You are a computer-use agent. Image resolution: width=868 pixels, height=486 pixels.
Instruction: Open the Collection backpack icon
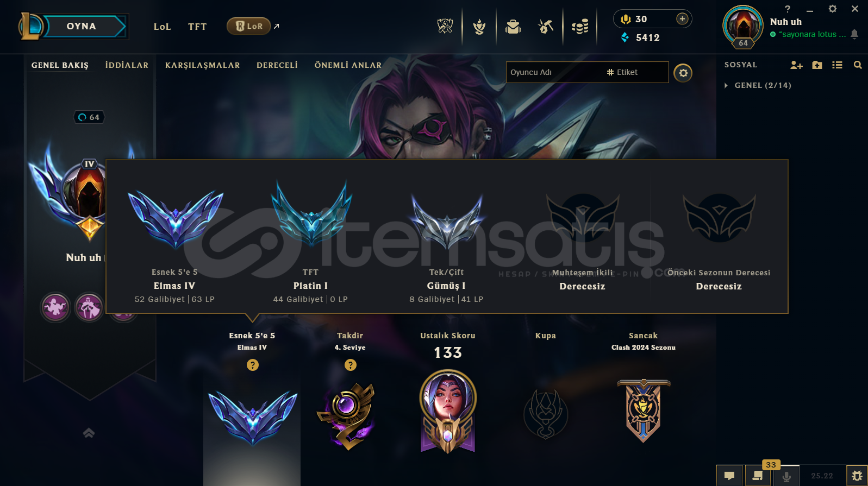tap(513, 27)
